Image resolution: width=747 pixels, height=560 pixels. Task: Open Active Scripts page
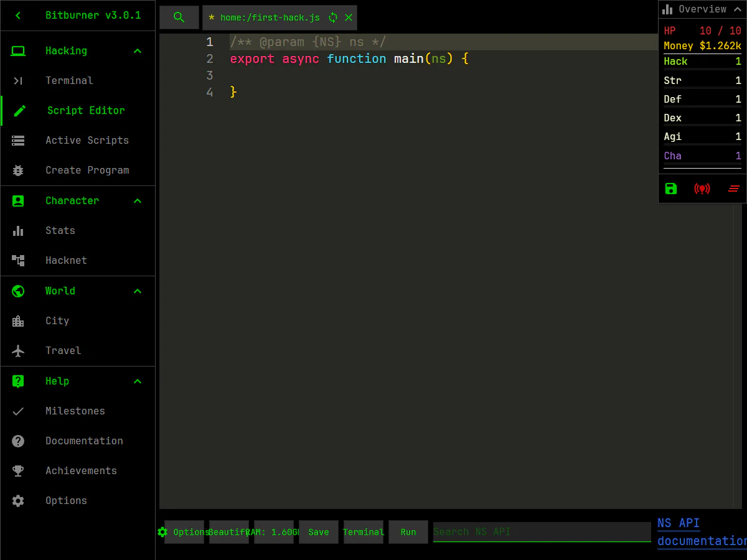[78, 141]
